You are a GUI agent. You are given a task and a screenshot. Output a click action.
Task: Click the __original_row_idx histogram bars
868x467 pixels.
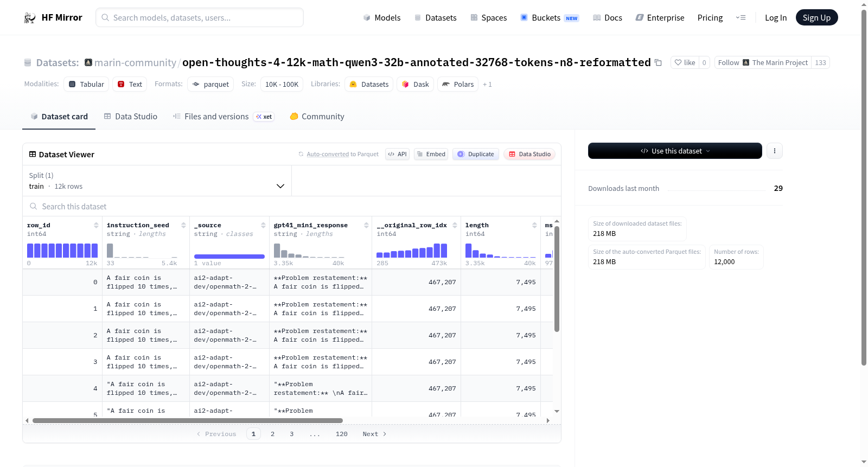click(412, 251)
